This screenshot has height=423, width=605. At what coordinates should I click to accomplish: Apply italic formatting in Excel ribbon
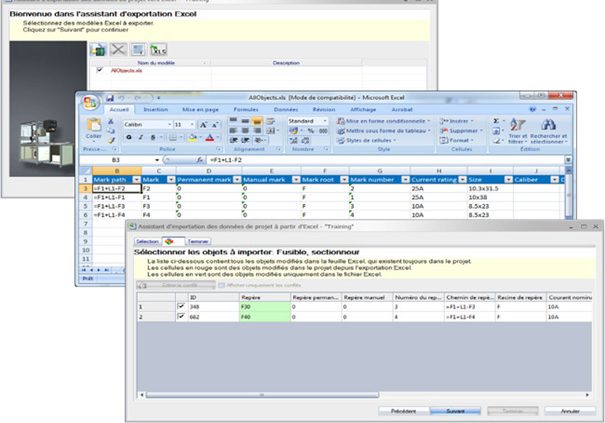point(141,137)
